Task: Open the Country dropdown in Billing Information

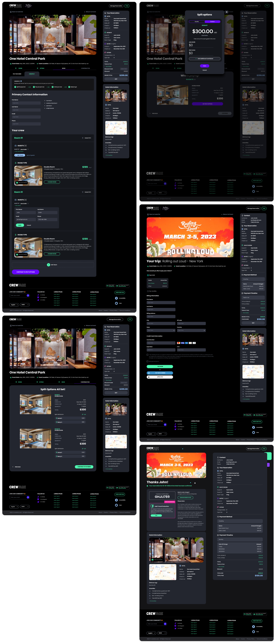Action: coord(191,330)
